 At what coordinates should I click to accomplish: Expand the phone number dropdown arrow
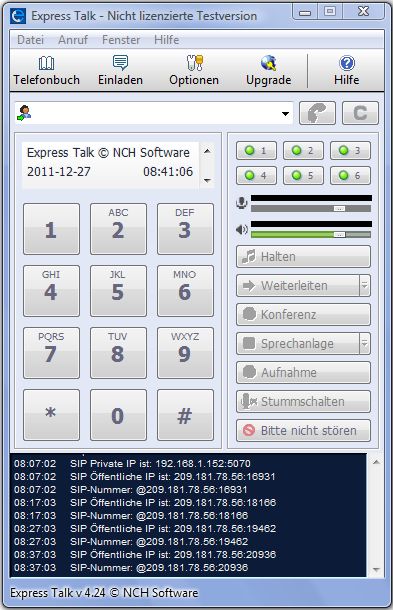click(x=286, y=114)
